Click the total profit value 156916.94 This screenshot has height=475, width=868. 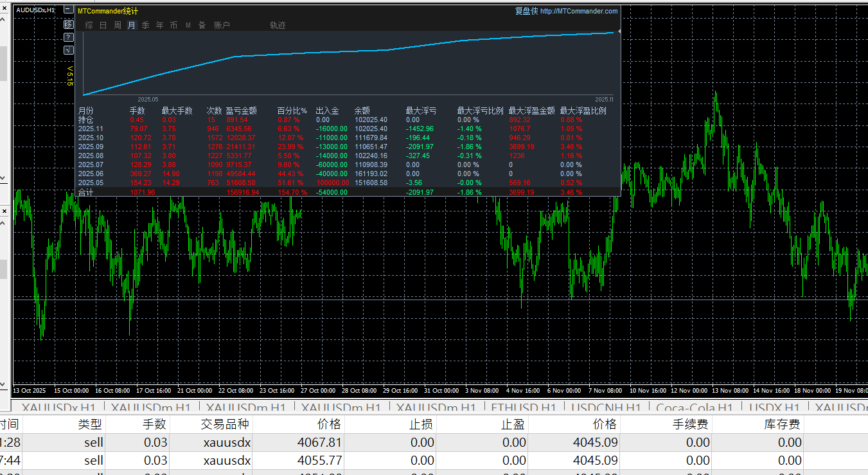(243, 192)
